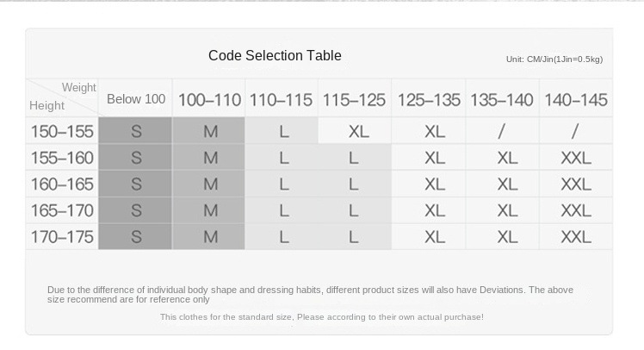
Task: Click the Weight/Height diagonal corner header cell
Action: (x=62, y=97)
